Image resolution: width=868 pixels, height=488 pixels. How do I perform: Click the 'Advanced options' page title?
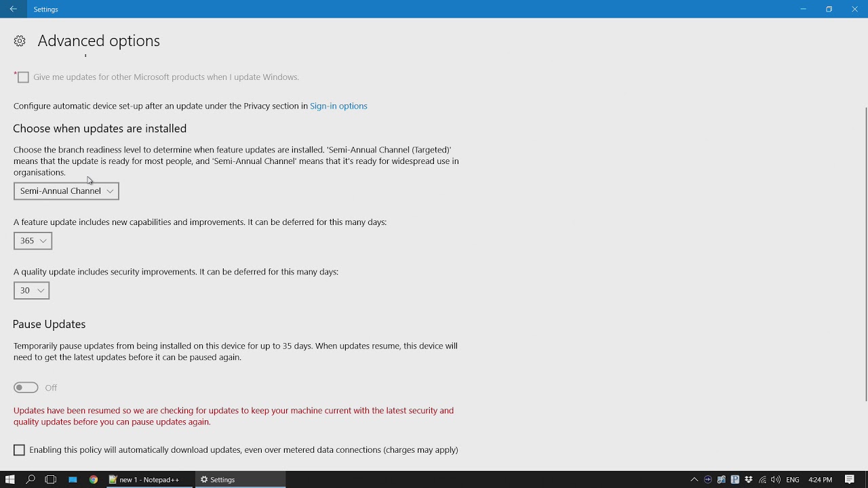click(x=98, y=41)
